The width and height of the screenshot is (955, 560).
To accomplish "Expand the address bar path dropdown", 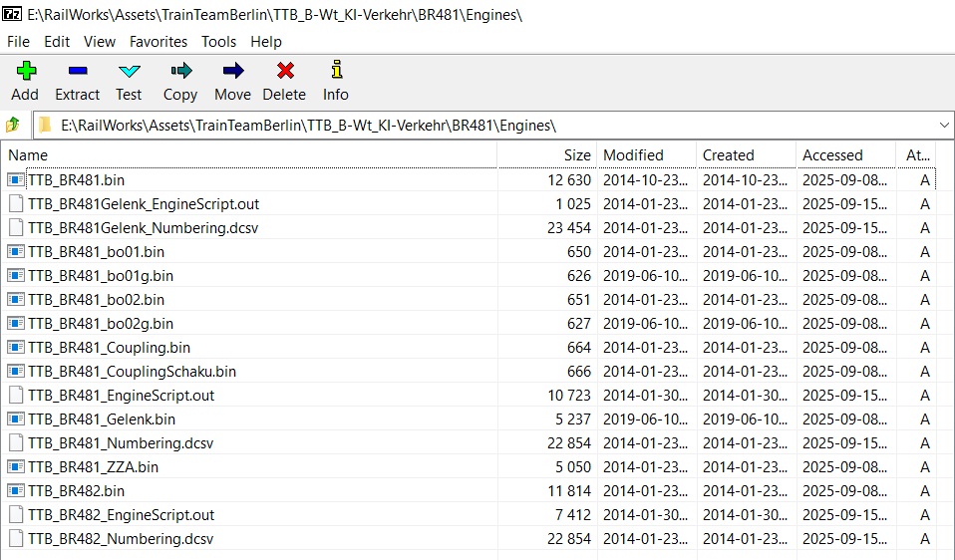I will pyautogui.click(x=944, y=126).
